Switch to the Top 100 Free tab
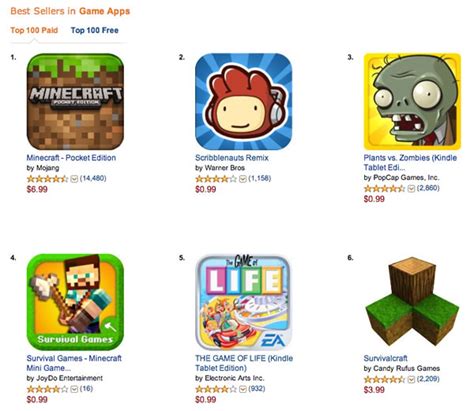This screenshot has height=411, width=474. point(95,30)
